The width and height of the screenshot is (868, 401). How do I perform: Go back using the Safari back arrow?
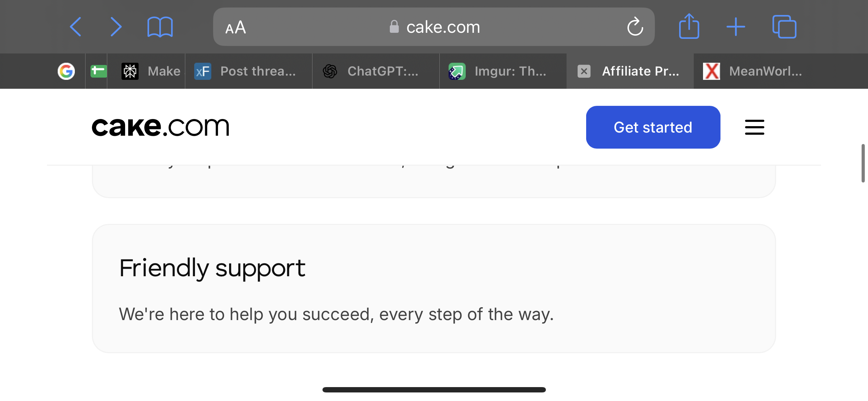(76, 27)
